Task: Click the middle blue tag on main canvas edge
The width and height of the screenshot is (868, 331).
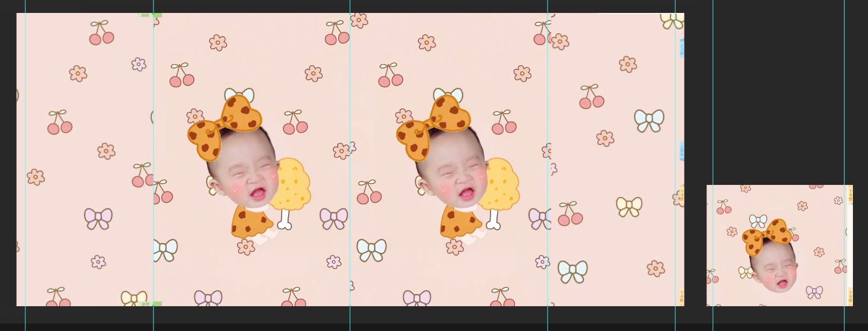Action: (x=682, y=152)
